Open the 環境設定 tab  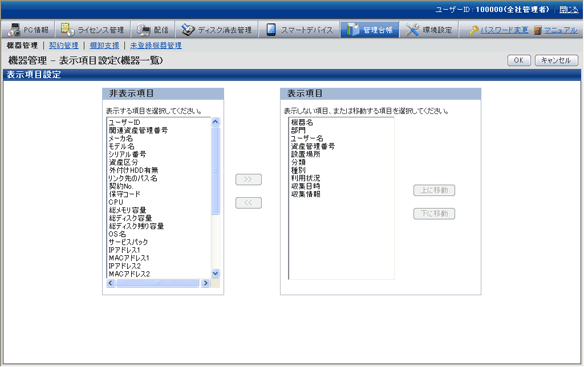pos(429,29)
